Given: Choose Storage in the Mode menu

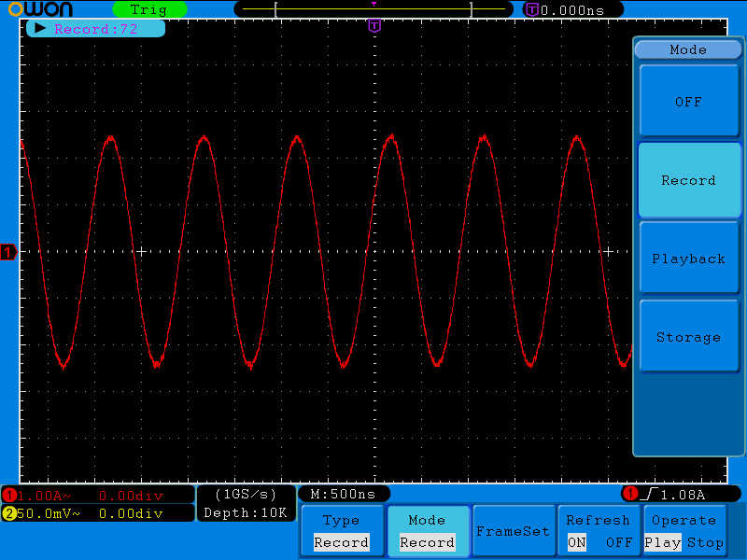Looking at the screenshot, I should 688,337.
